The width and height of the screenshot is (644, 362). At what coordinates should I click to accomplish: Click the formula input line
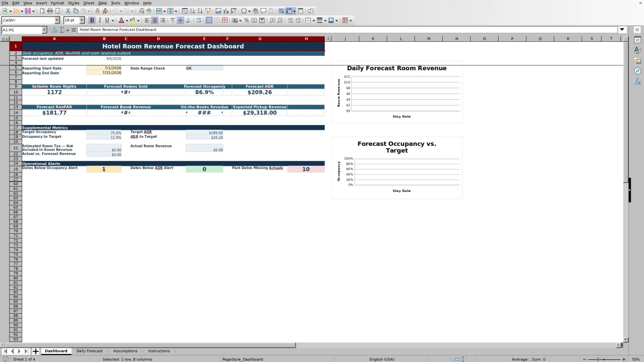point(348,30)
